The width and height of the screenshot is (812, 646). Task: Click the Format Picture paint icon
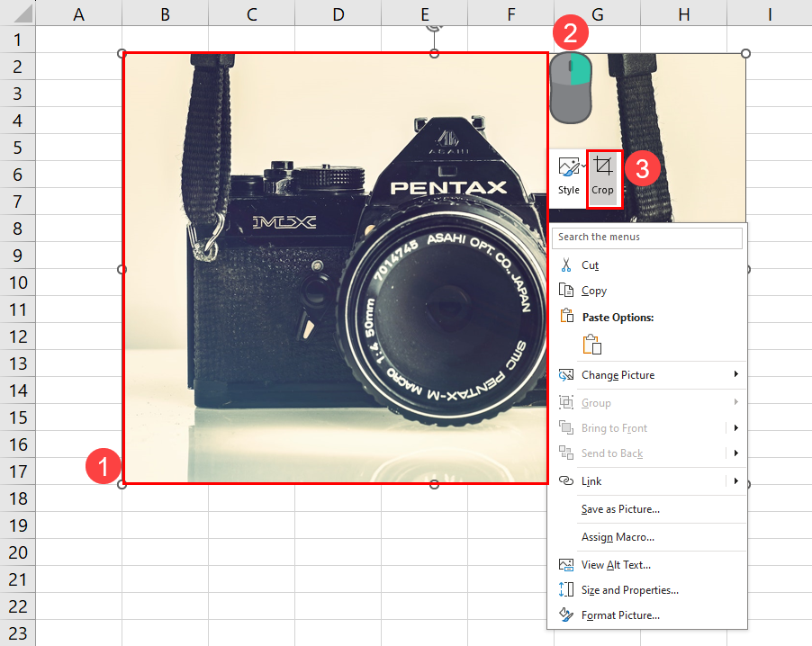pos(566,615)
